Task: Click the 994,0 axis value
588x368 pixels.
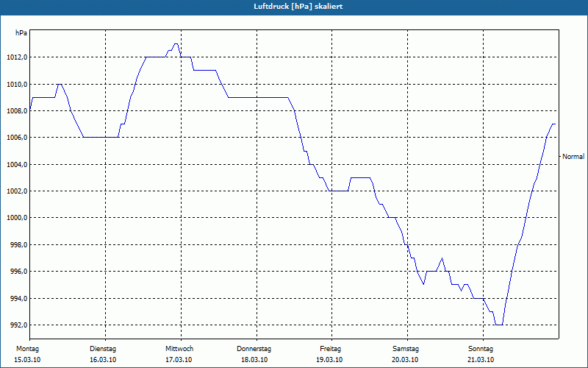Action: [x=19, y=299]
